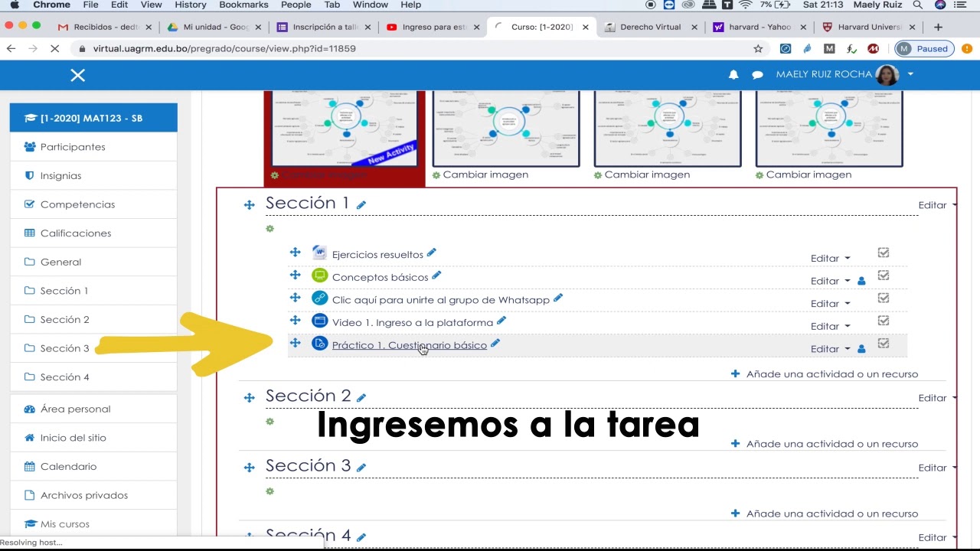This screenshot has width=980, height=551.
Task: Click the pencil icon next to Sección 3 title
Action: click(x=361, y=467)
